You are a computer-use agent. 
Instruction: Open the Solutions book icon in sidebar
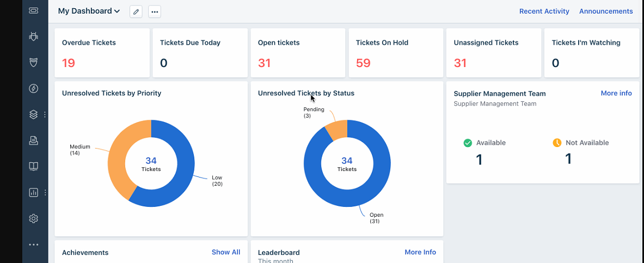[x=34, y=167]
